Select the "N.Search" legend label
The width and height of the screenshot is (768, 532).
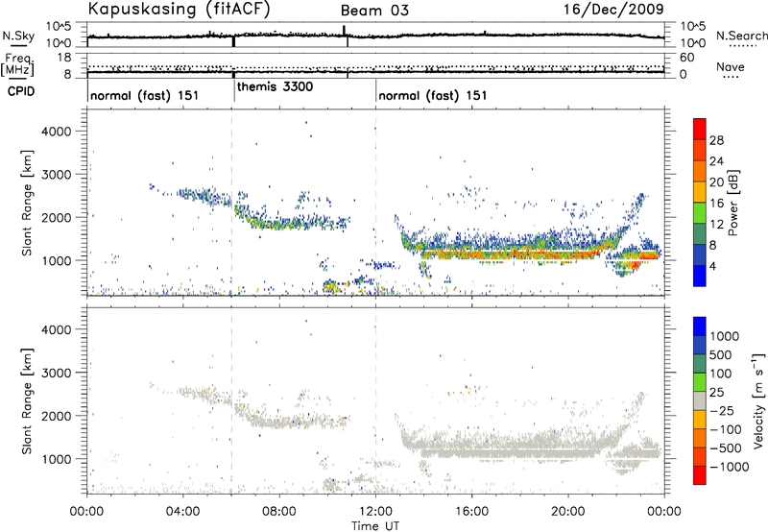click(x=742, y=36)
